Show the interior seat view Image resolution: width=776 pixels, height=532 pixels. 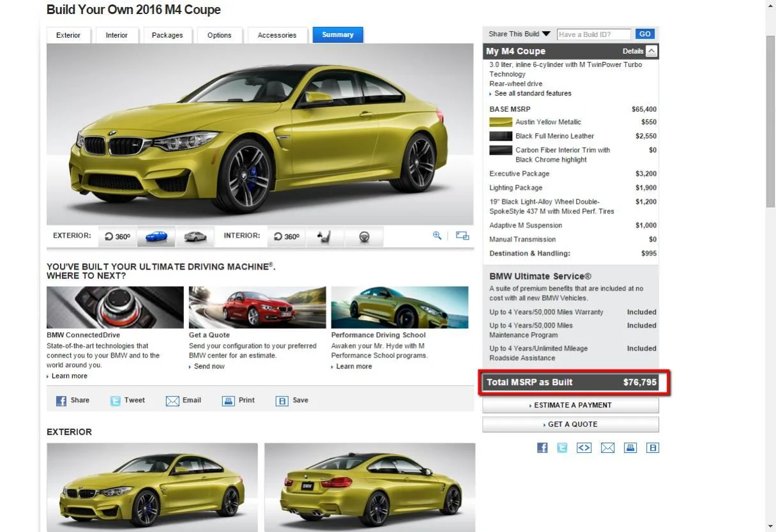click(324, 236)
